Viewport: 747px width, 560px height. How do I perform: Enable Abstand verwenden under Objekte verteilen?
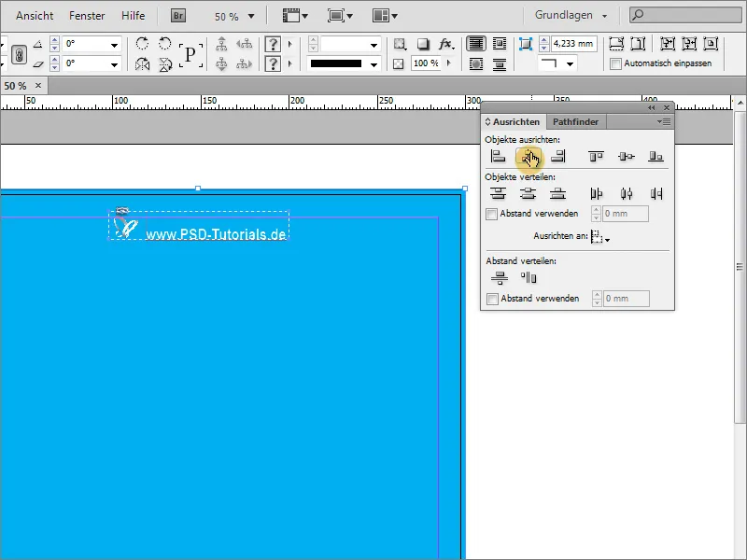tap(491, 215)
